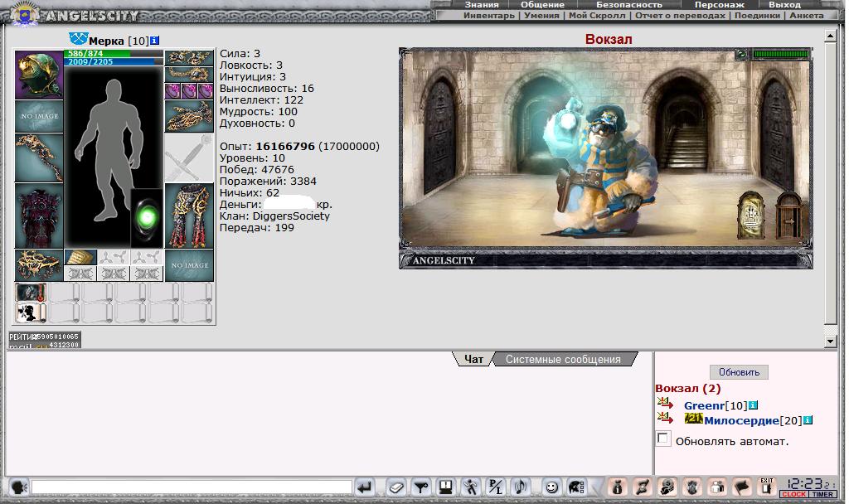Viewport: 849px width, 504px height.
Task: Click the black flag icon
Action: [x=742, y=487]
